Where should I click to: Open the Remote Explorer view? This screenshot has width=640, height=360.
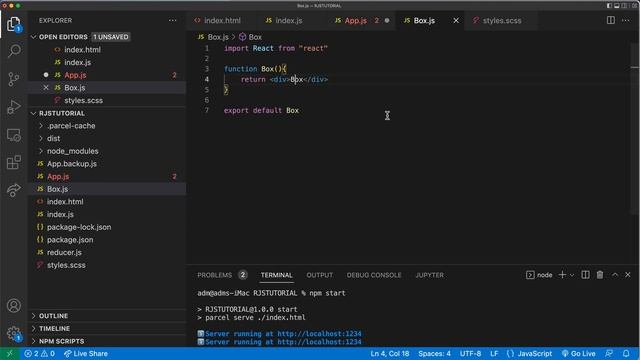[13, 135]
